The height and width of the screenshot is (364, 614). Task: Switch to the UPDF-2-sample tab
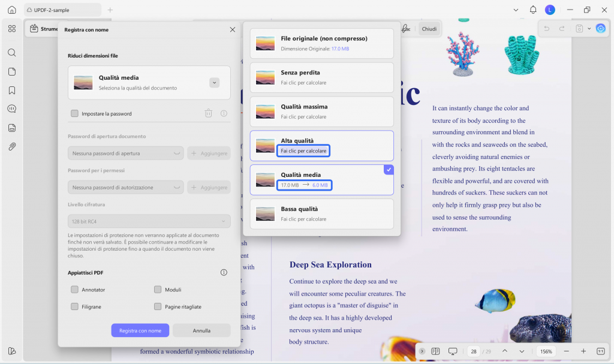click(62, 10)
